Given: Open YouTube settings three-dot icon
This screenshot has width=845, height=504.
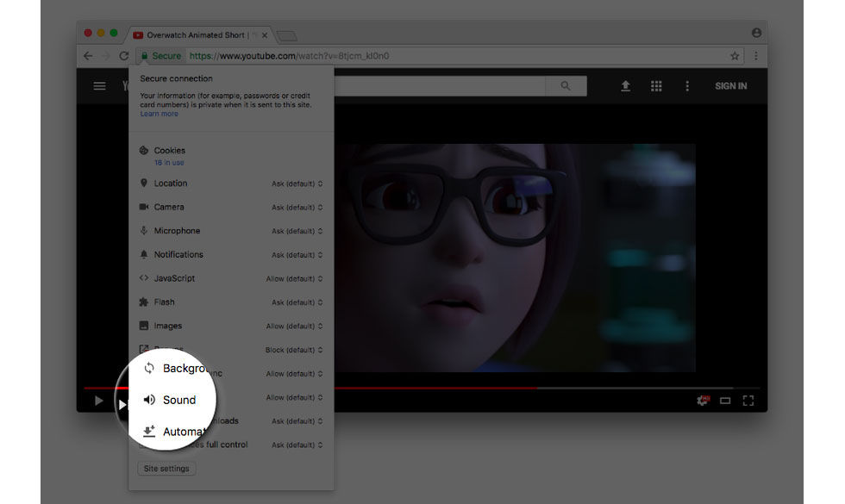Looking at the screenshot, I should click(x=687, y=86).
